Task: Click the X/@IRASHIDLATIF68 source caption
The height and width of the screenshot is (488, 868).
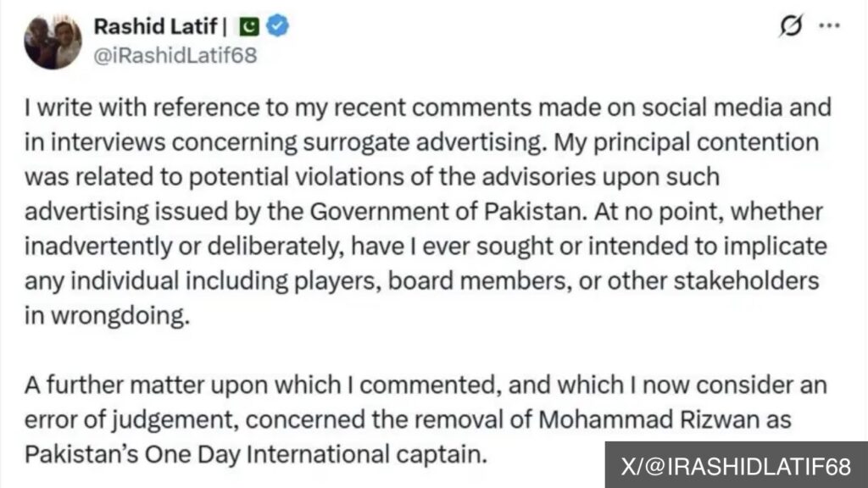Action: (x=734, y=465)
